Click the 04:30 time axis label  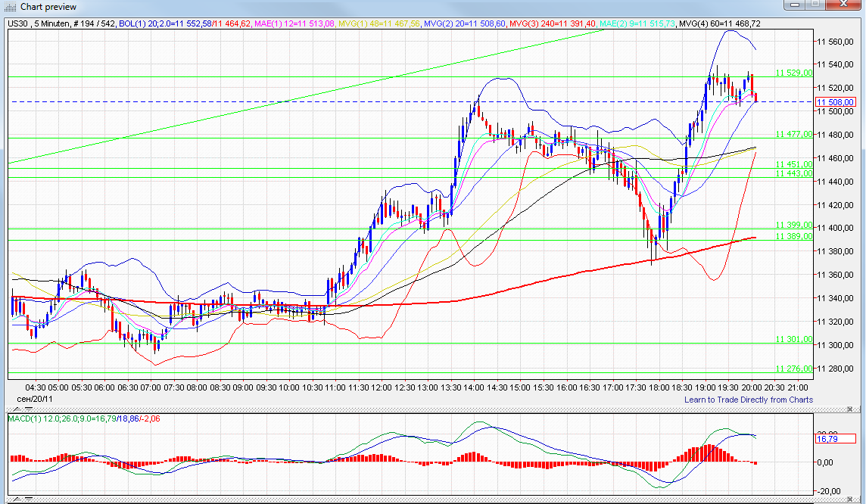pyautogui.click(x=36, y=388)
